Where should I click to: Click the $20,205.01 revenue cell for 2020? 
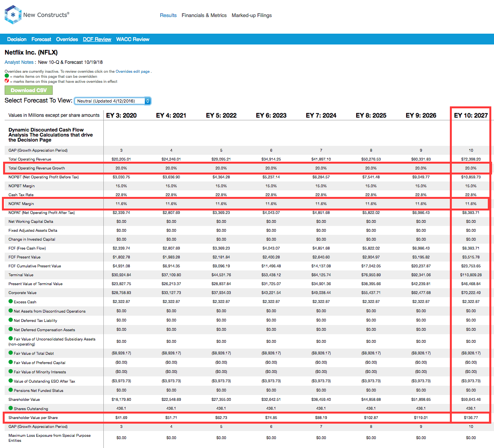point(121,159)
